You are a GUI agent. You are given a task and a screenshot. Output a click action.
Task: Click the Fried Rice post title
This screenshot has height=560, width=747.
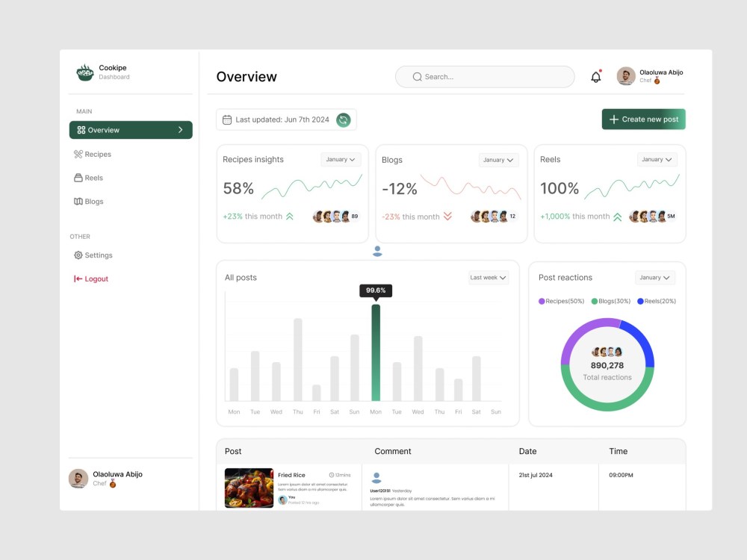[x=291, y=475]
